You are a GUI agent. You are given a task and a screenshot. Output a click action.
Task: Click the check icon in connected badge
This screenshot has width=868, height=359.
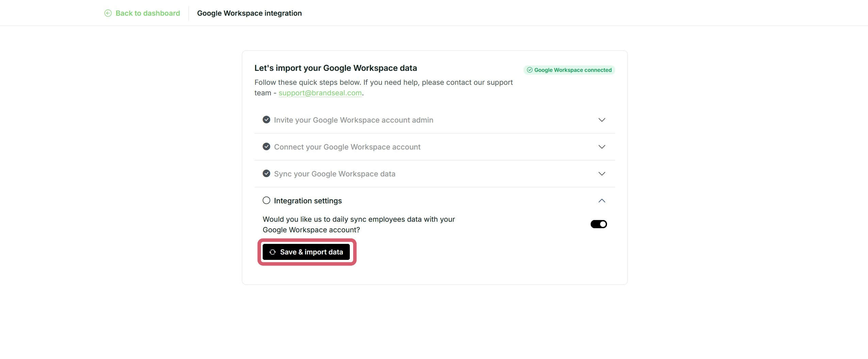point(530,70)
